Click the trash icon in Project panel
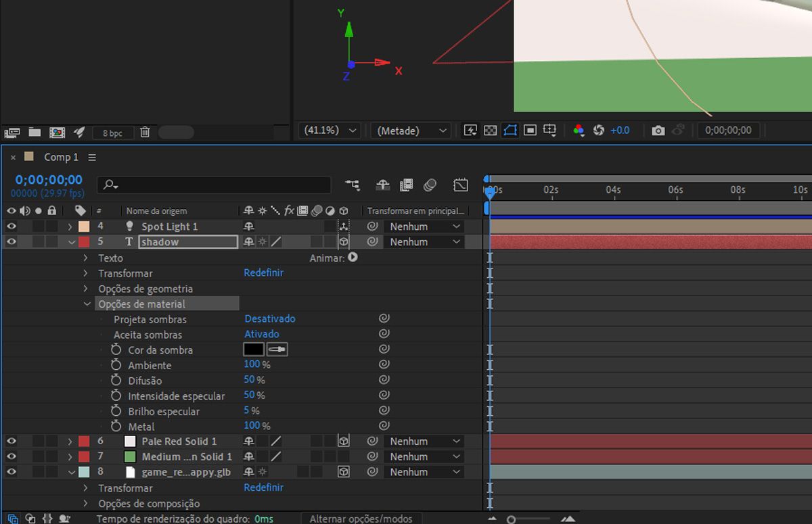 click(145, 133)
